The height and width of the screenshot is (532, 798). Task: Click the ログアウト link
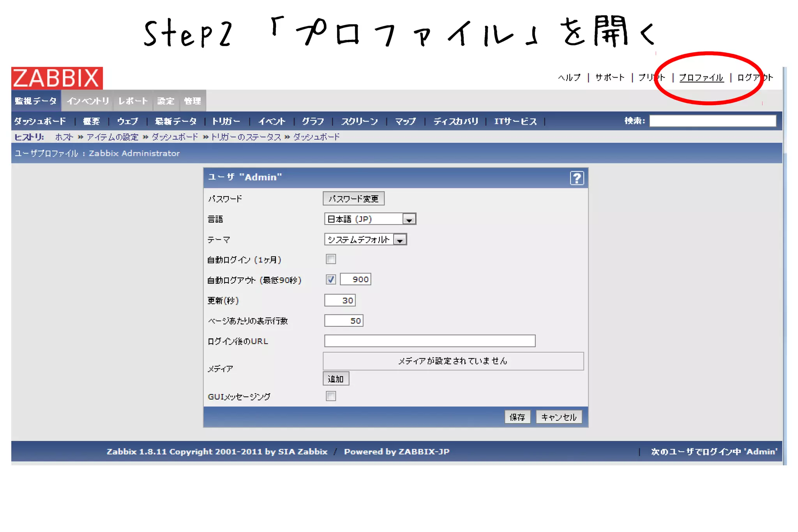coord(755,78)
